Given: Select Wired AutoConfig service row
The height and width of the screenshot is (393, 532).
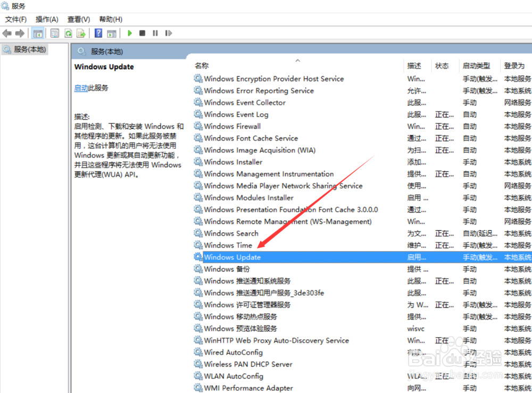Looking at the screenshot, I should [x=362, y=352].
